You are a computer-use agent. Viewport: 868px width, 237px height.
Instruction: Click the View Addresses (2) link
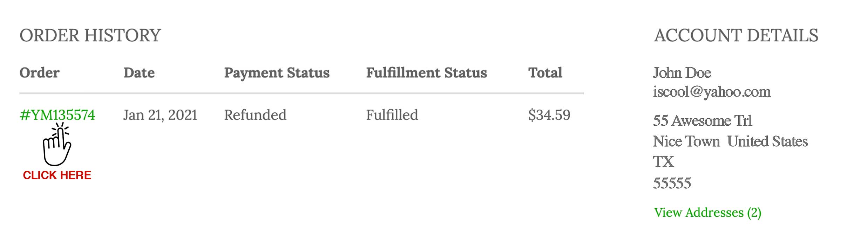707,212
